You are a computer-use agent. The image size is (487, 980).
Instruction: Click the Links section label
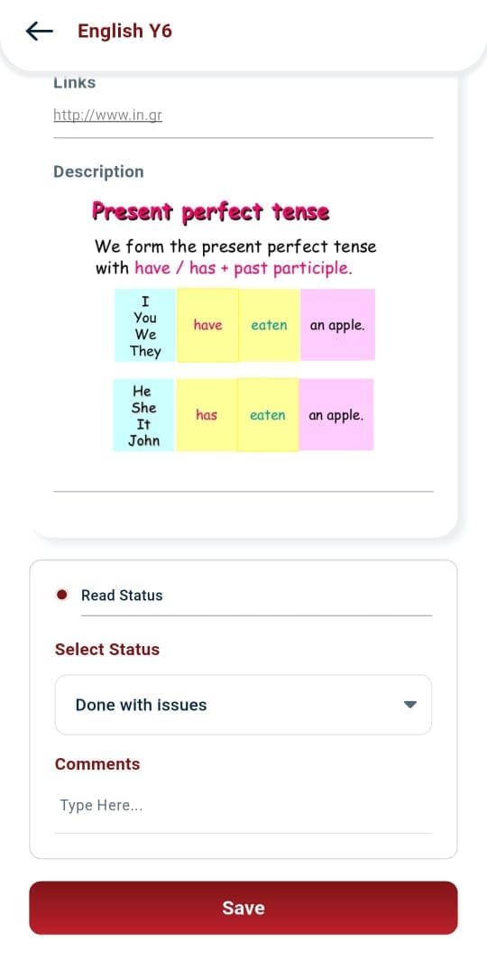pos(74,82)
